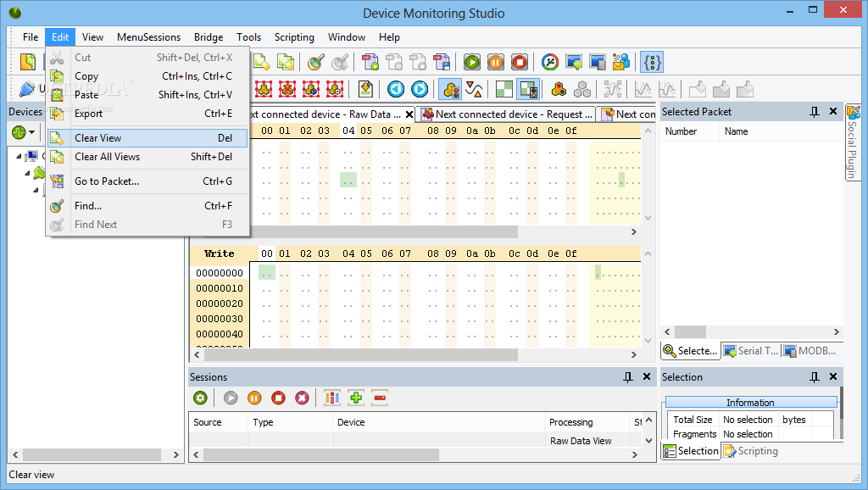This screenshot has height=490, width=868.
Task: Open the MenuSessions menu
Action: tap(148, 37)
